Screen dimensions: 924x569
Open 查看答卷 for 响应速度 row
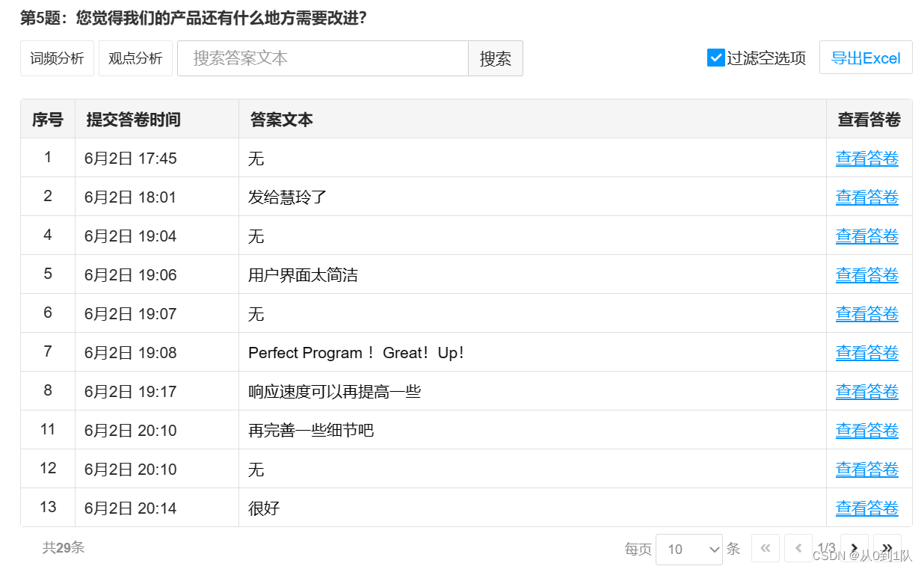867,392
